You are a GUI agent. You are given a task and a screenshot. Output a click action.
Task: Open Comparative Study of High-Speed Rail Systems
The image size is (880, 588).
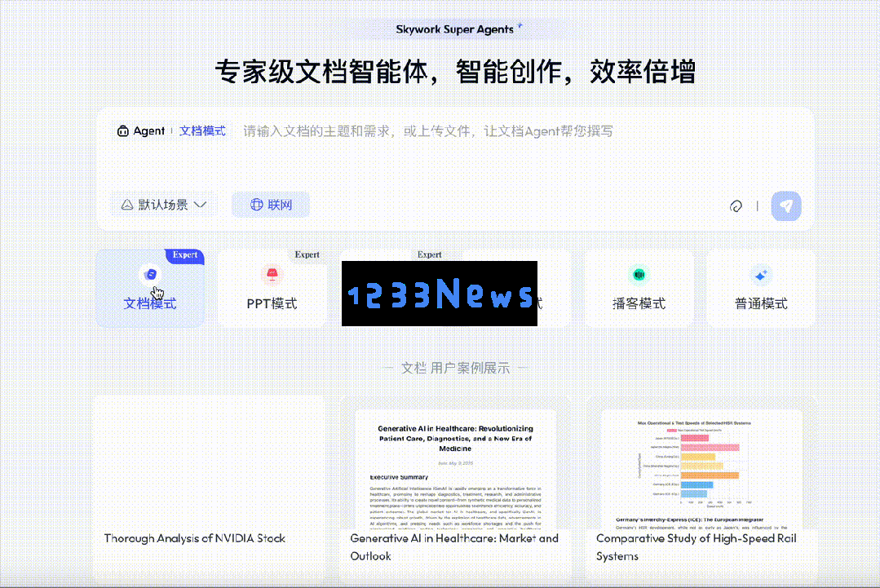click(x=696, y=547)
